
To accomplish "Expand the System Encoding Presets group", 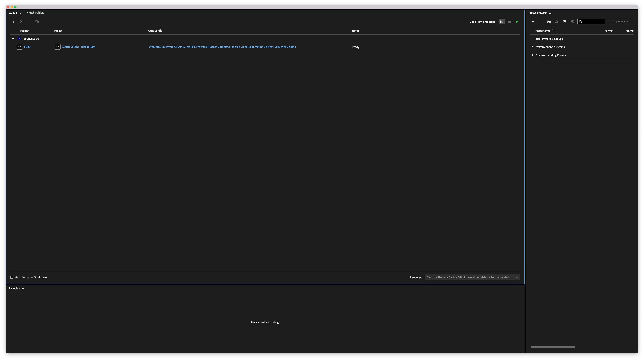I will (x=532, y=55).
